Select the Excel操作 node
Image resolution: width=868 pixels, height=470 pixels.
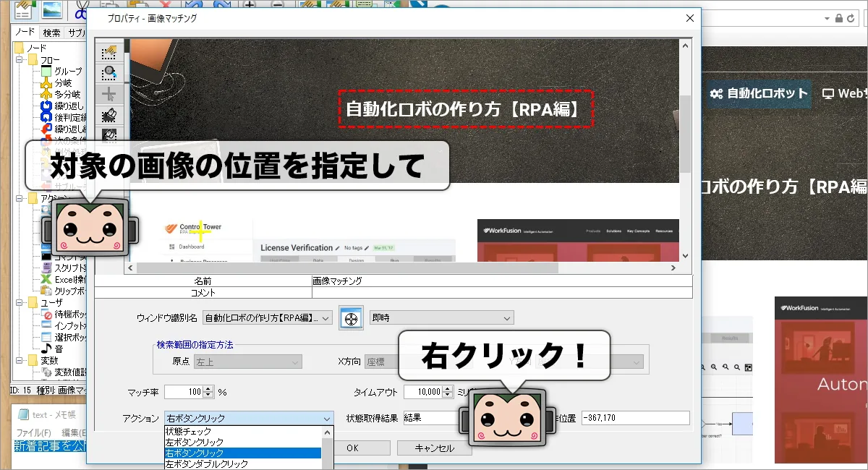tap(64, 280)
